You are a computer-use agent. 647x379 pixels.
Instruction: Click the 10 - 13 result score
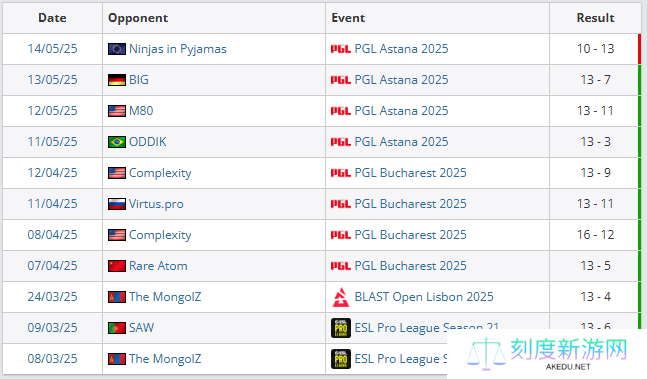tap(595, 49)
